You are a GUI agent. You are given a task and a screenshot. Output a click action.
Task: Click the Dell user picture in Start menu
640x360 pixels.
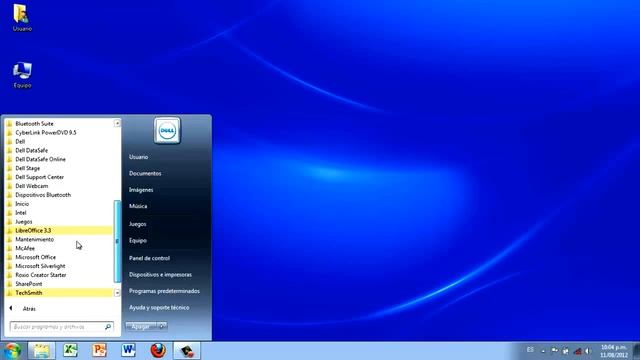pos(167,131)
